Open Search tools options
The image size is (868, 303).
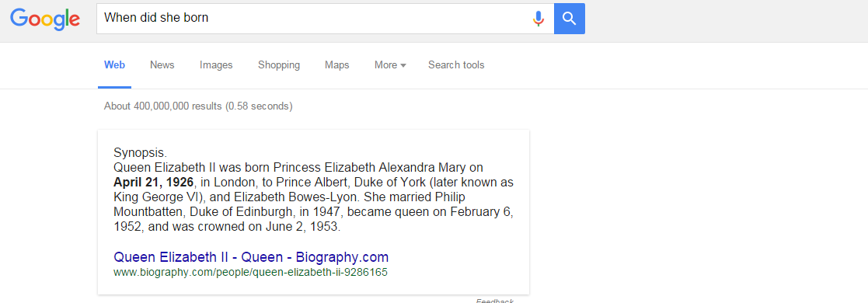(456, 65)
